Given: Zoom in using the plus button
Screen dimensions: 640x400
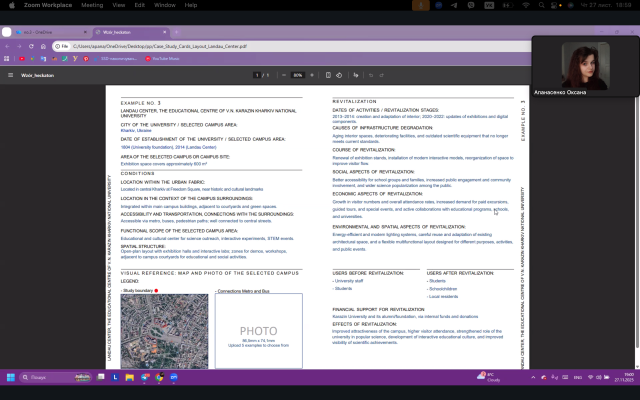Looking at the screenshot, I should point(312,75).
